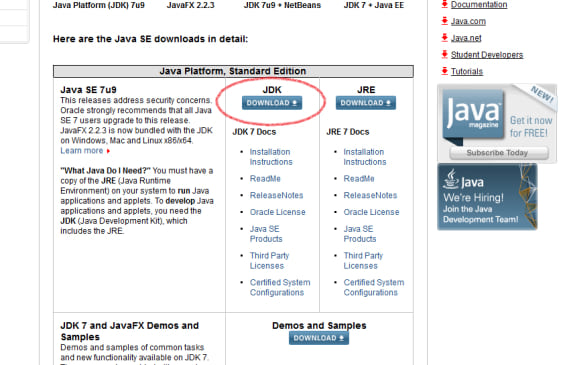Open JRE Installation Instructions link
The width and height of the screenshot is (565, 365).
(365, 157)
